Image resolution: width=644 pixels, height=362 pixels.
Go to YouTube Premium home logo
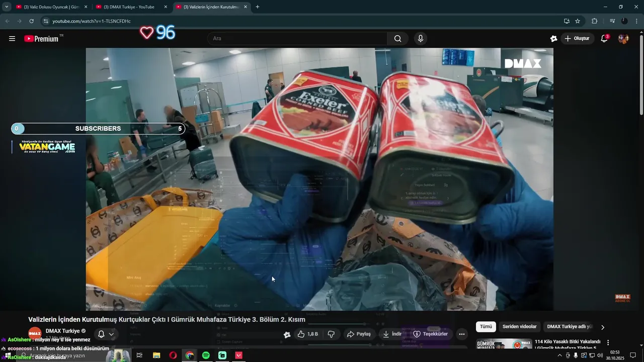tap(41, 39)
